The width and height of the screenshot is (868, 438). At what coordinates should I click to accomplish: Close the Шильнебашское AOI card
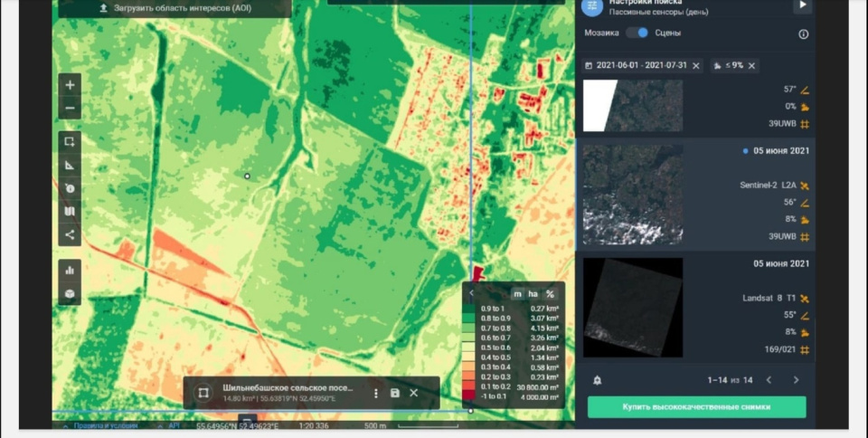[x=413, y=393]
